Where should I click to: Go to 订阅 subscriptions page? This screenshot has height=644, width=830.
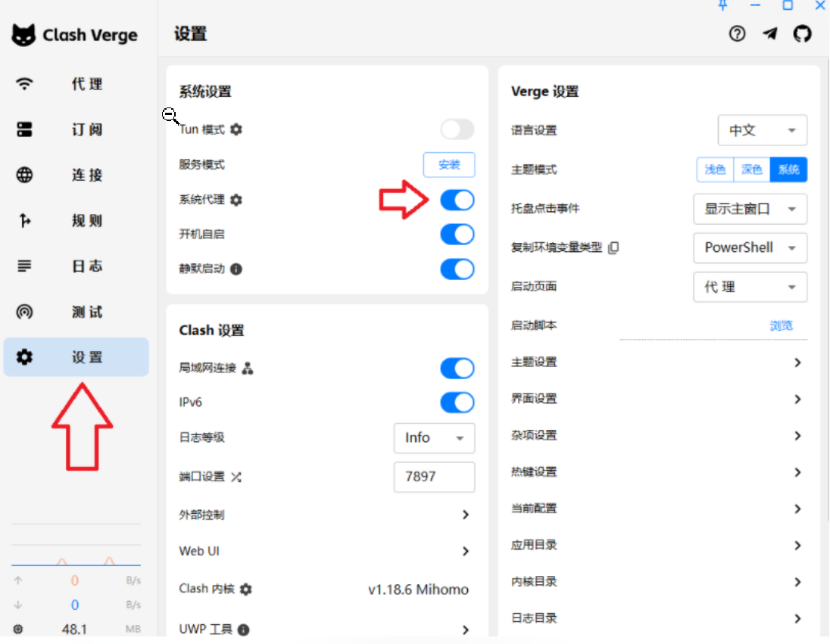[76, 129]
